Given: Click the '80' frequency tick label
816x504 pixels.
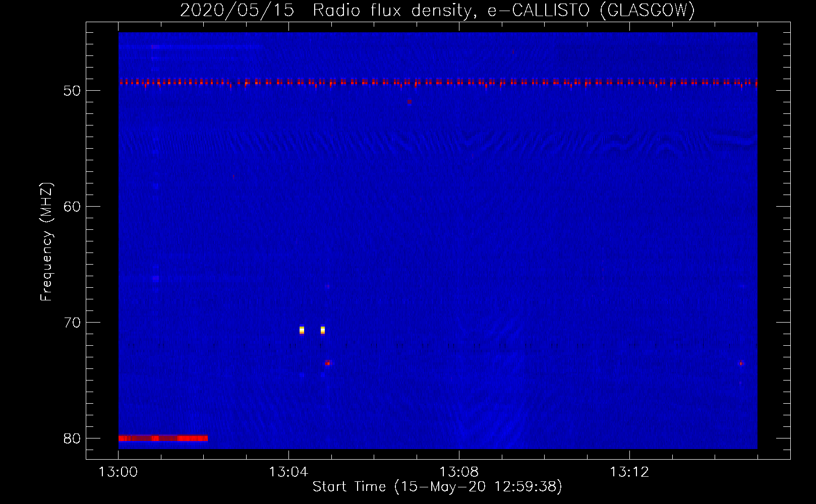Looking at the screenshot, I should point(72,438).
